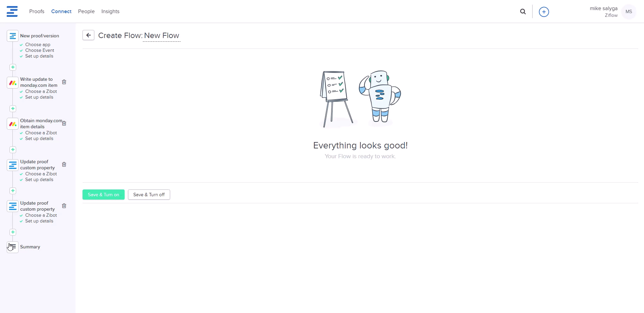Open first Update proof custom property step

(37, 165)
